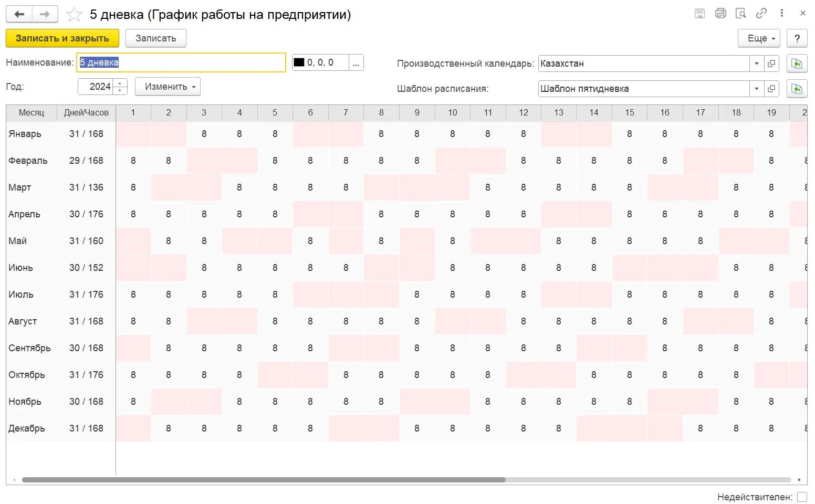Open the print preview icon

point(741,14)
